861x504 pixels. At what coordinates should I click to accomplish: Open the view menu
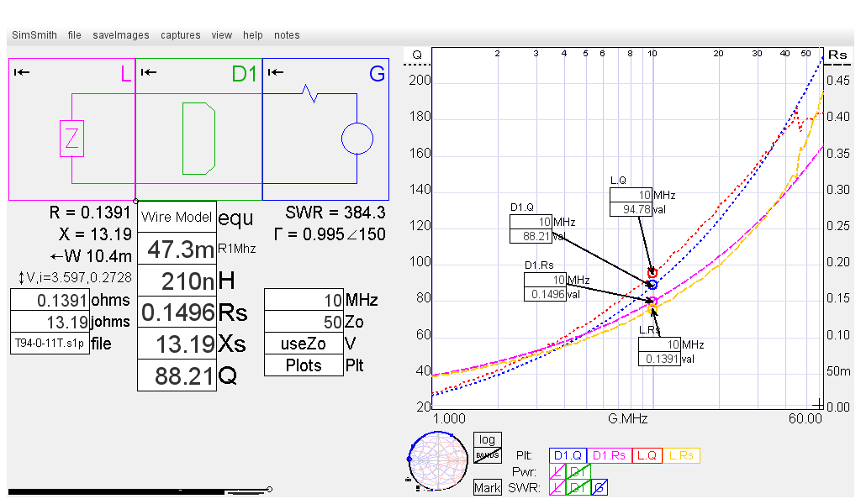[x=221, y=35]
